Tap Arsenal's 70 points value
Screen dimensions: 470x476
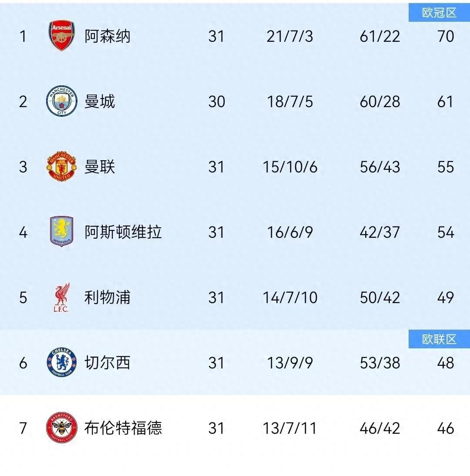tap(446, 36)
